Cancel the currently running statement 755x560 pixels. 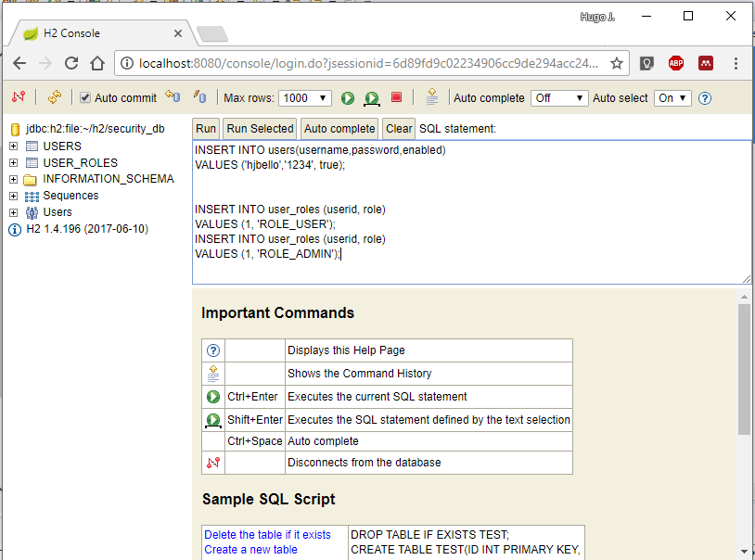coord(395,97)
